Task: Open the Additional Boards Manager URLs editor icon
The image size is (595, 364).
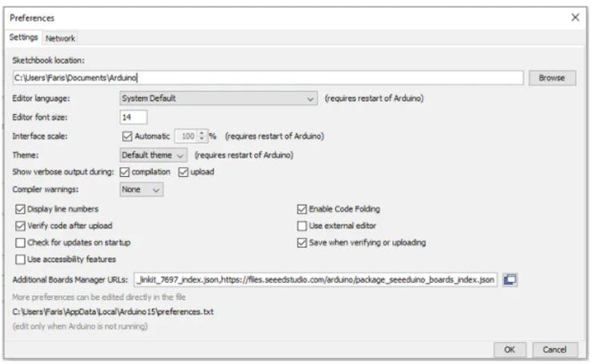Action: tap(510, 280)
